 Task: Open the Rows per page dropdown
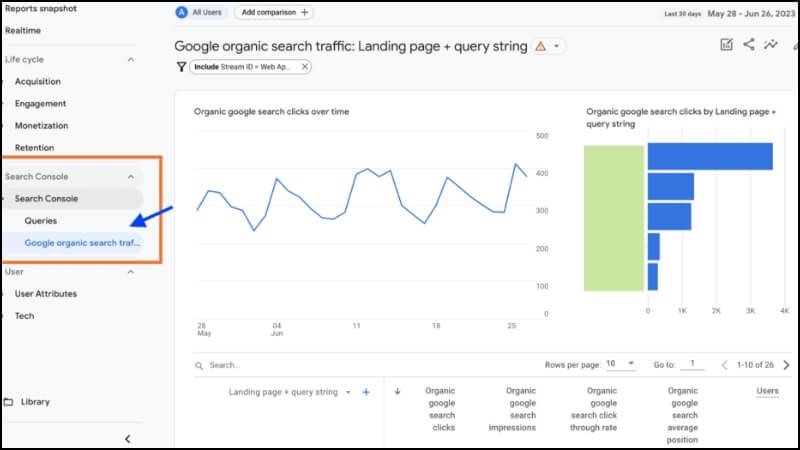click(620, 364)
